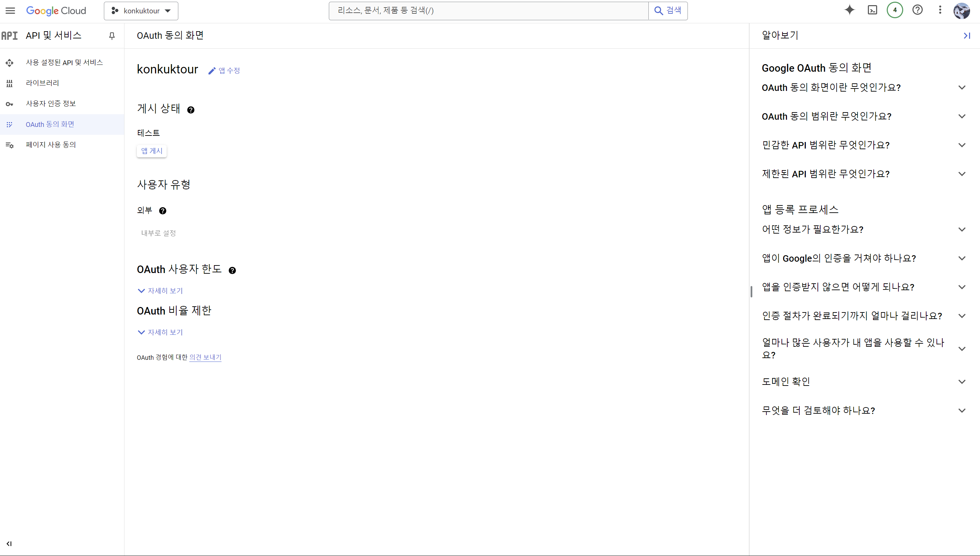Go to 사용자 인증 정보 menu item
The height and width of the screenshot is (556, 980).
click(51, 104)
